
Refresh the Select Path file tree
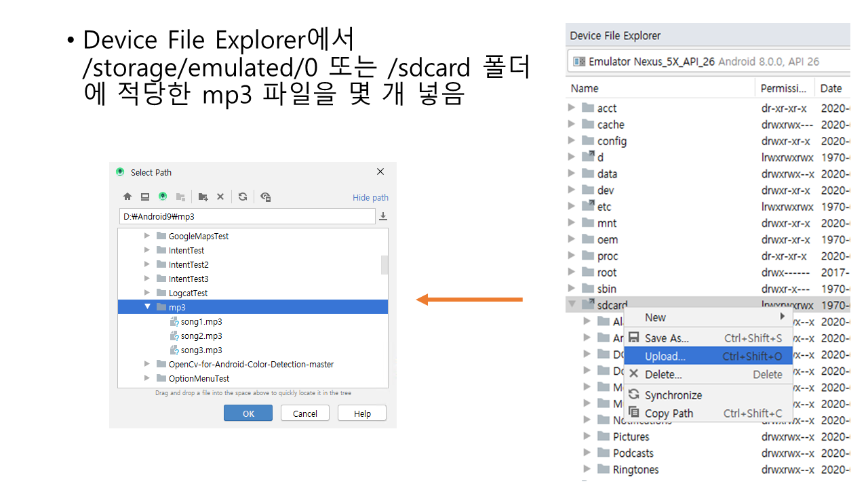click(243, 197)
